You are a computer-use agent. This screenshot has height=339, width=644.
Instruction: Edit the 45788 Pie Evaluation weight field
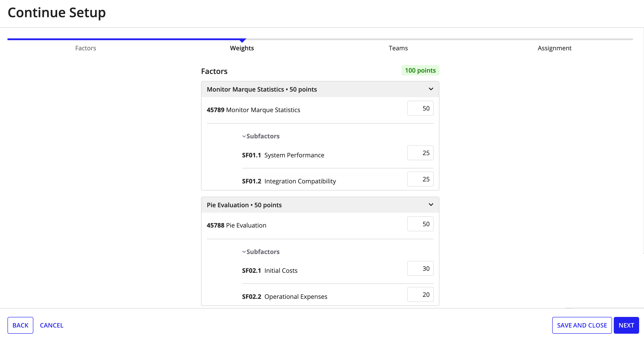[420, 224]
